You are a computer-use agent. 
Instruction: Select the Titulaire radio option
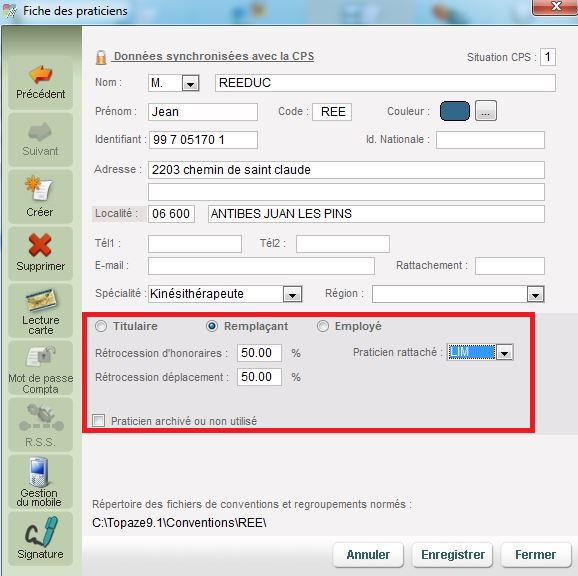101,326
